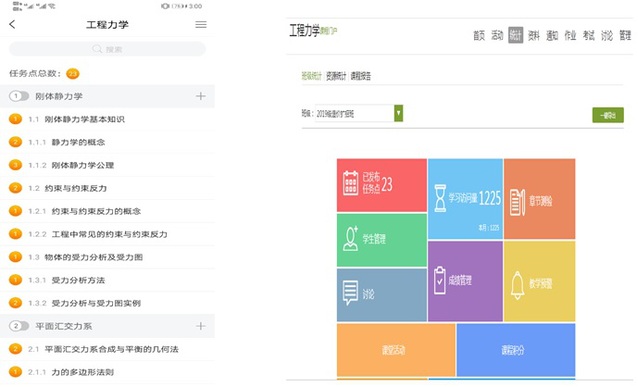
Task: Click the orange badge of row 1.1.1 静力学的概念
Action: click(x=15, y=142)
